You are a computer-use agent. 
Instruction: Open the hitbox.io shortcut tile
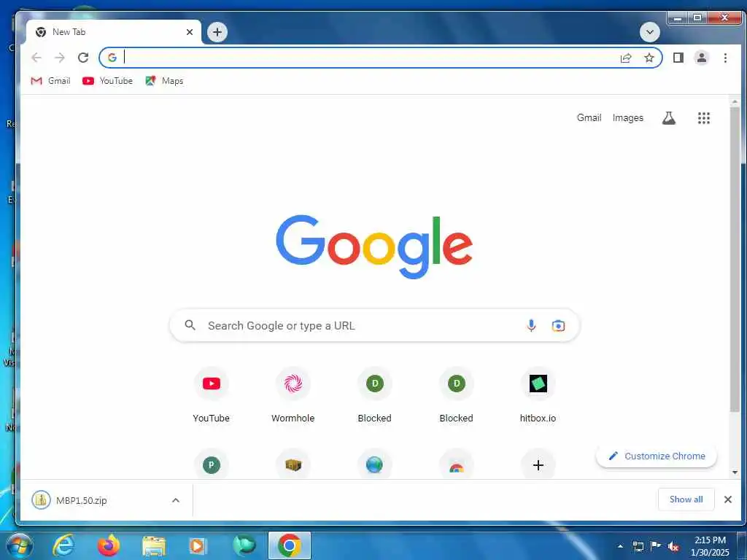pyautogui.click(x=538, y=395)
